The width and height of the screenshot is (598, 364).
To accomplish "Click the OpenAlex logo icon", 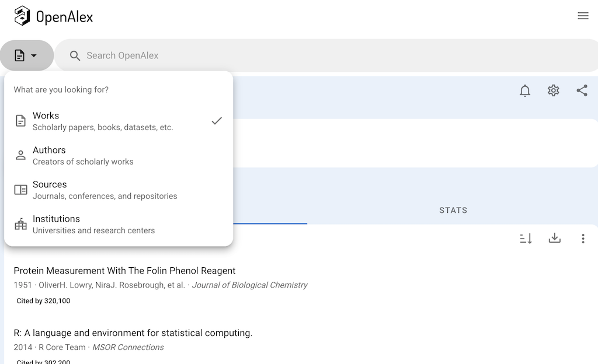I will pos(22,16).
